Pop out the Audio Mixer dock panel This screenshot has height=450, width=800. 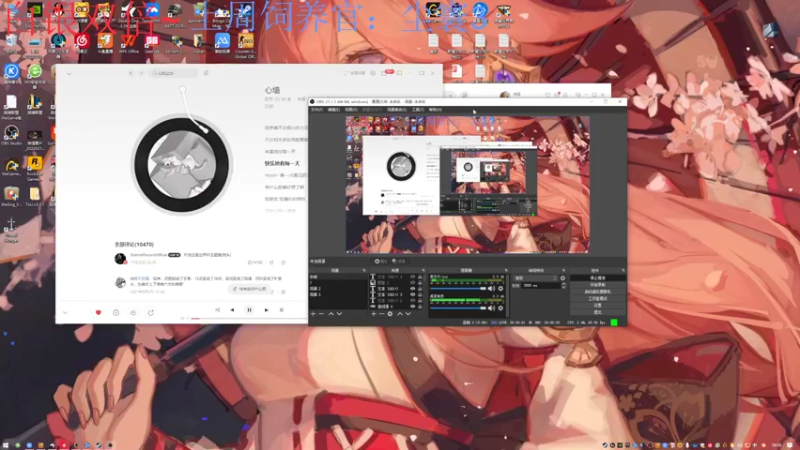click(506, 270)
